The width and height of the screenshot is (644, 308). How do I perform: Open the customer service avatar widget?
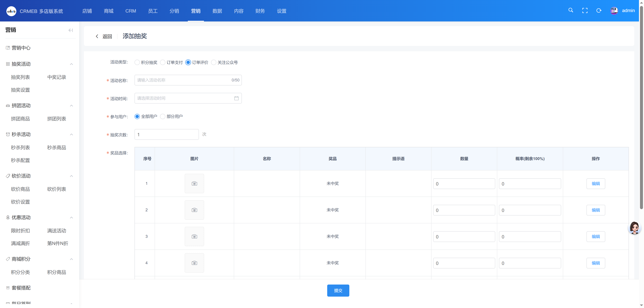pyautogui.click(x=634, y=228)
